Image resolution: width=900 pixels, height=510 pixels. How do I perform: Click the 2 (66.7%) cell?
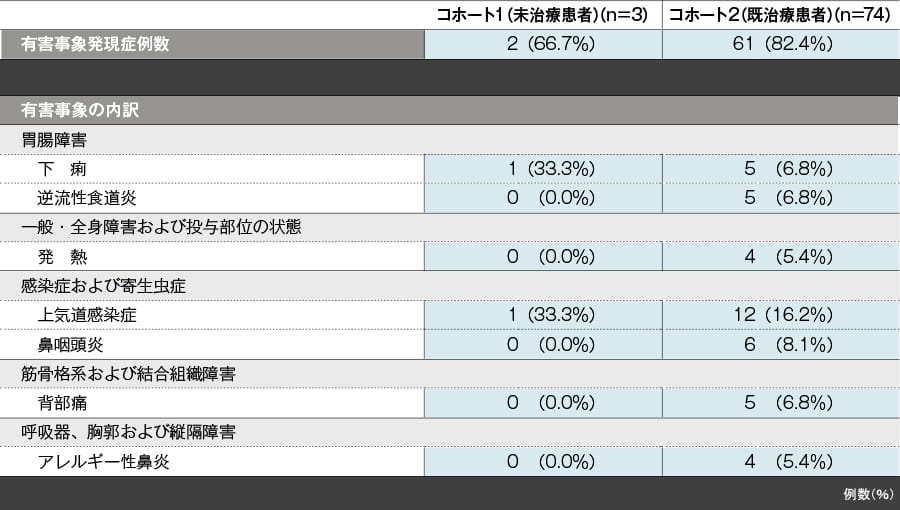(543, 45)
